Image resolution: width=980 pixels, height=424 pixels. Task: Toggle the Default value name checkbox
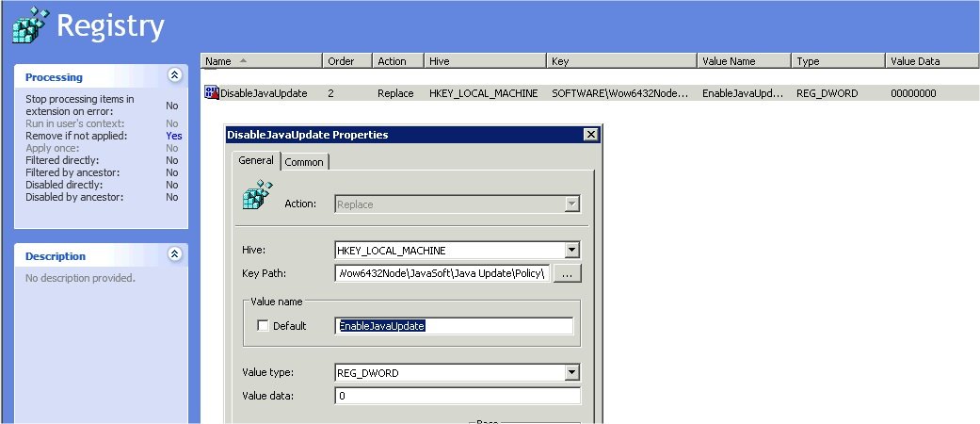pos(264,326)
